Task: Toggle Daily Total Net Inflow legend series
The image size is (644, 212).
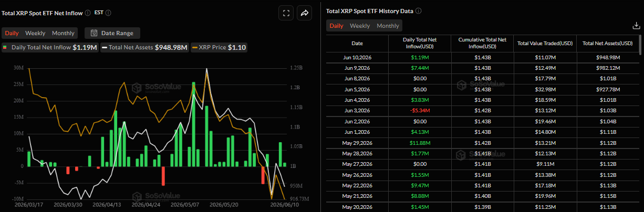Action: click(x=50, y=47)
